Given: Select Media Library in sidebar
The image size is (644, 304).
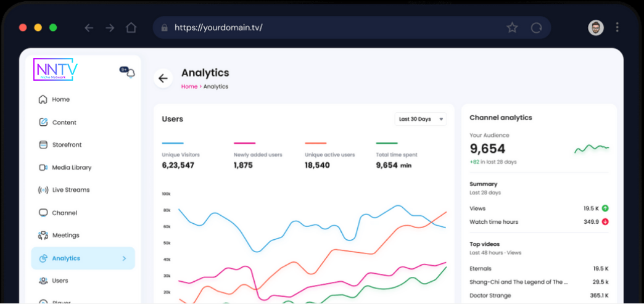Looking at the screenshot, I should point(72,167).
